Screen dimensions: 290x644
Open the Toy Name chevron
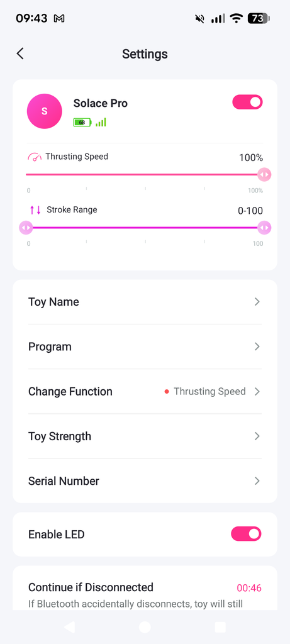(x=257, y=302)
